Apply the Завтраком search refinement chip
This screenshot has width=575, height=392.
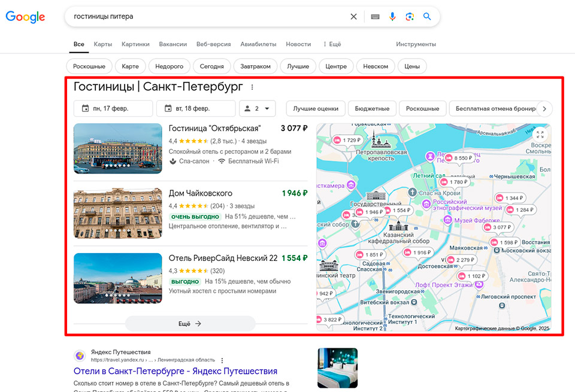tap(255, 66)
